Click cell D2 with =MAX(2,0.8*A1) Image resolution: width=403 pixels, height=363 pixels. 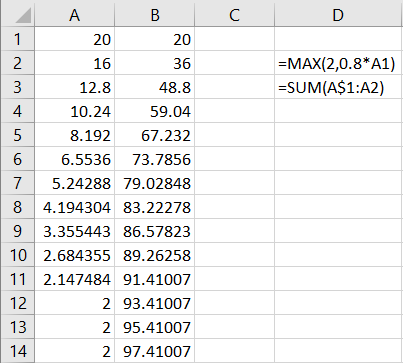click(339, 63)
